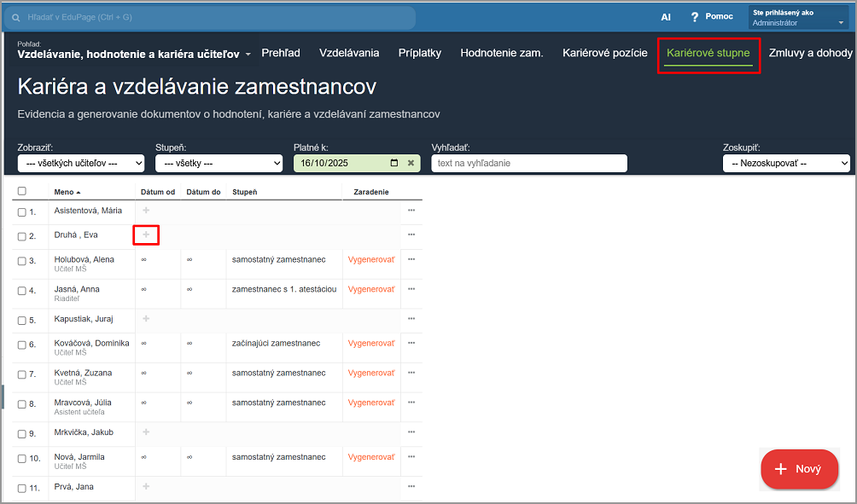The image size is (857, 504).
Task: Open the Vzdelávania tab
Action: [x=349, y=53]
